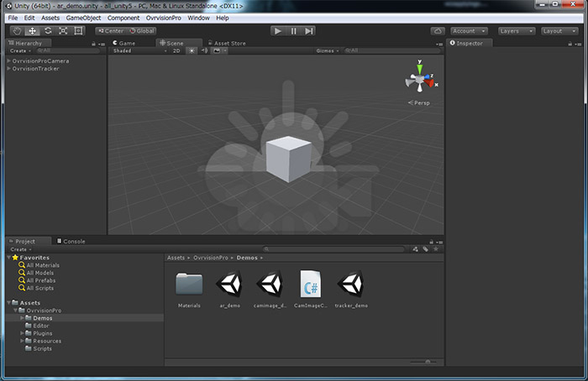The width and height of the screenshot is (588, 381).
Task: Toggle pivot Center button
Action: (111, 31)
